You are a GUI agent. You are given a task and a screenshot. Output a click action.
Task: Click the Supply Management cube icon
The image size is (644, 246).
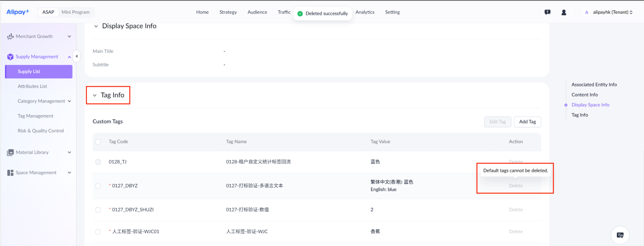point(10,56)
